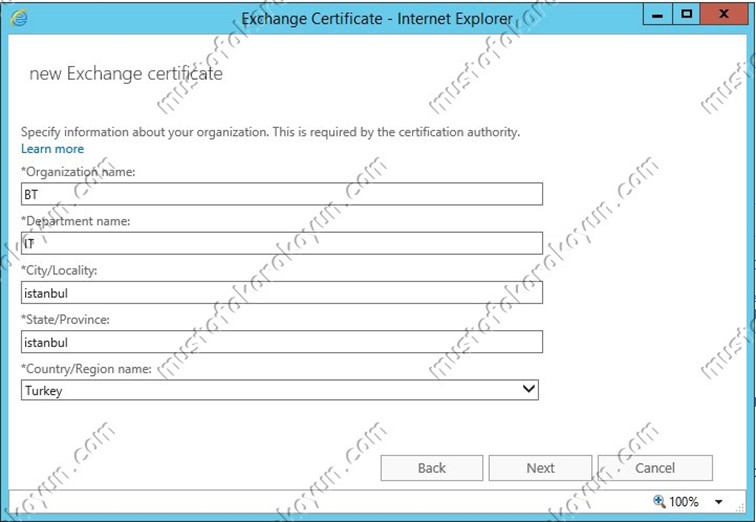This screenshot has width=756, height=522.
Task: Close the Exchange Certificate window
Action: (724, 15)
